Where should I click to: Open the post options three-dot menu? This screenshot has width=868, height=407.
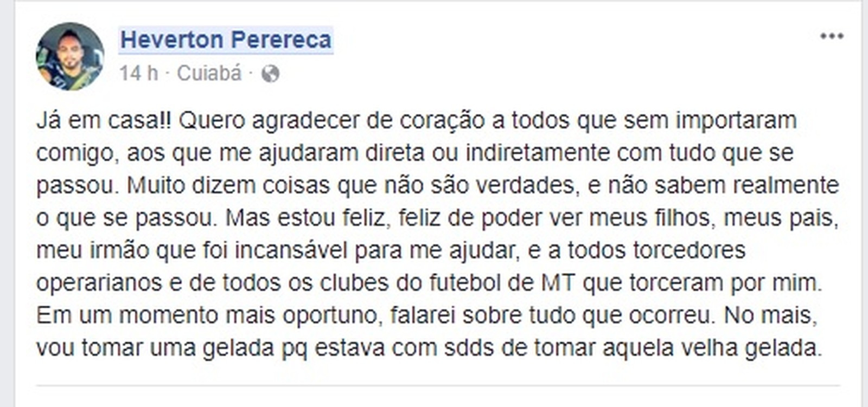[x=832, y=36]
